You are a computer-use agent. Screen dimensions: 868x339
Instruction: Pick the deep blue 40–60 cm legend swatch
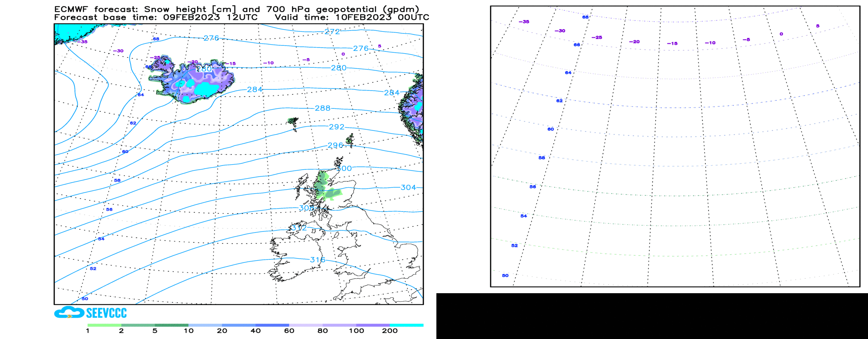tap(272, 325)
